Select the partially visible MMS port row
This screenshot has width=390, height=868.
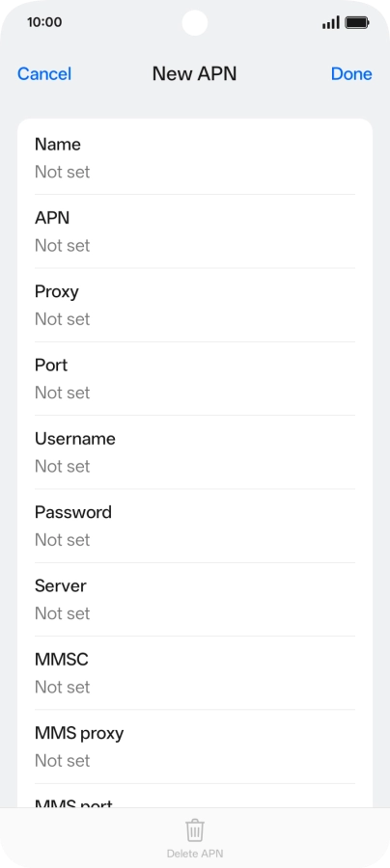(195, 796)
